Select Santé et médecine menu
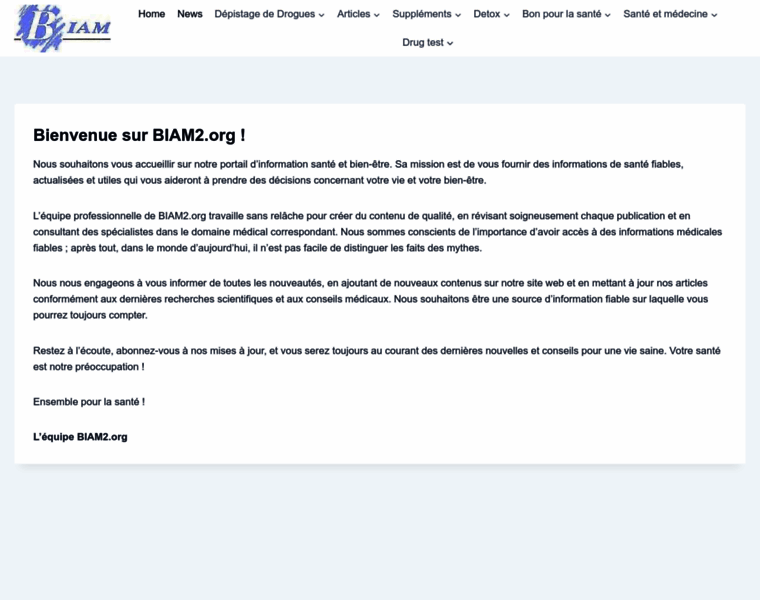The image size is (760, 600). (x=665, y=14)
